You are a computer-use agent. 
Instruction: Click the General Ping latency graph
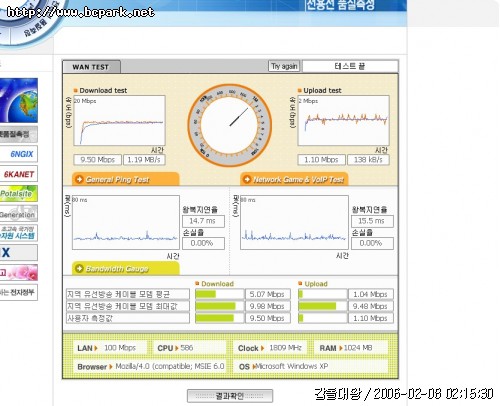tap(126, 222)
